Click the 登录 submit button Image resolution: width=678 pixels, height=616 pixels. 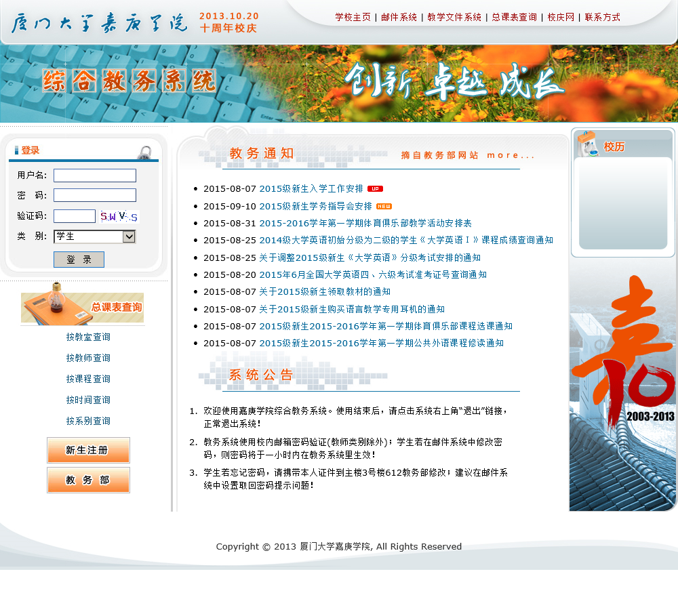click(x=79, y=260)
